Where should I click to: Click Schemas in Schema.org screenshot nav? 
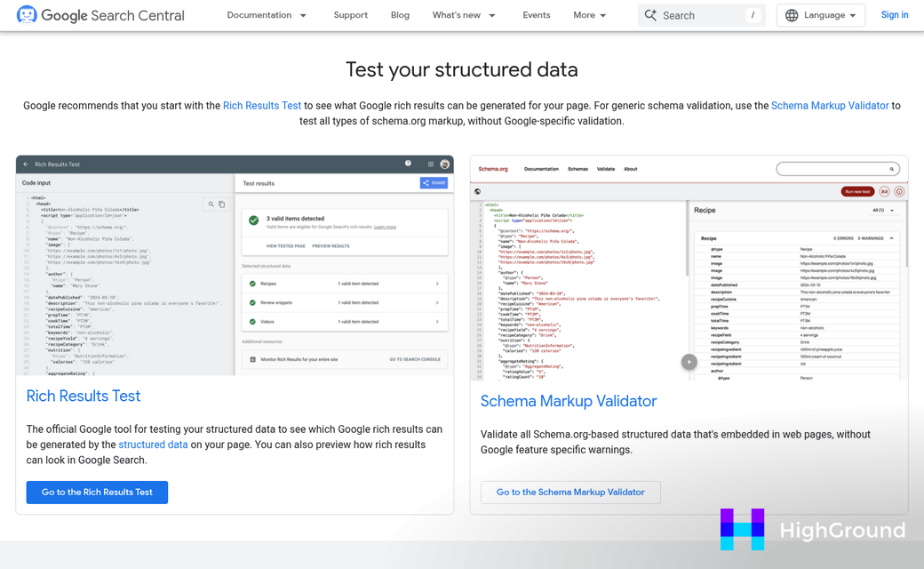(x=577, y=169)
